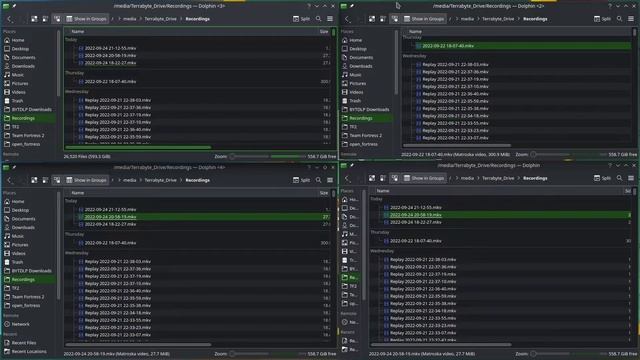This screenshot has width=640, height=360.
Task: Click Split button in Dolphin <4> window
Action: tap(301, 180)
